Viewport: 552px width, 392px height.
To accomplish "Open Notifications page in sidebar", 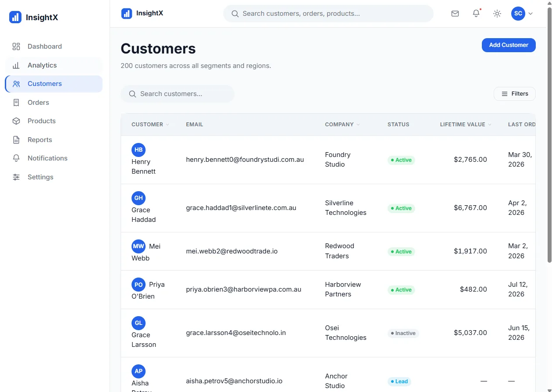I will pyautogui.click(x=54, y=158).
